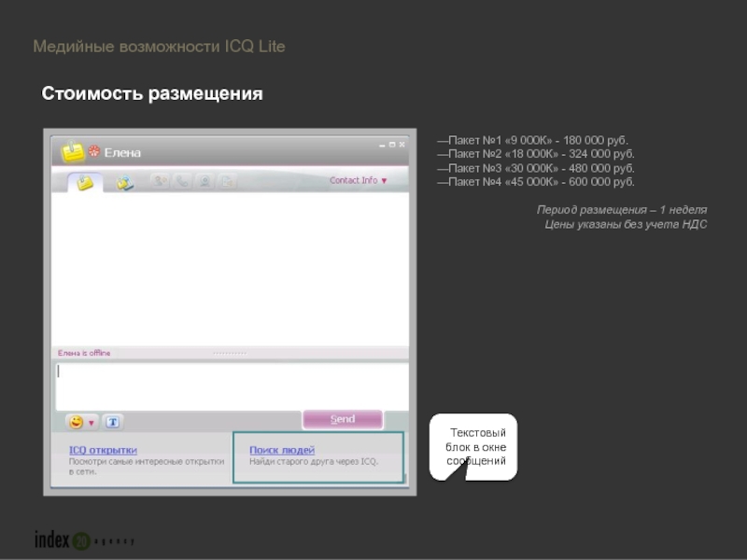
Task: Click the 'Стоимость размещения' heading
Action: tap(152, 93)
